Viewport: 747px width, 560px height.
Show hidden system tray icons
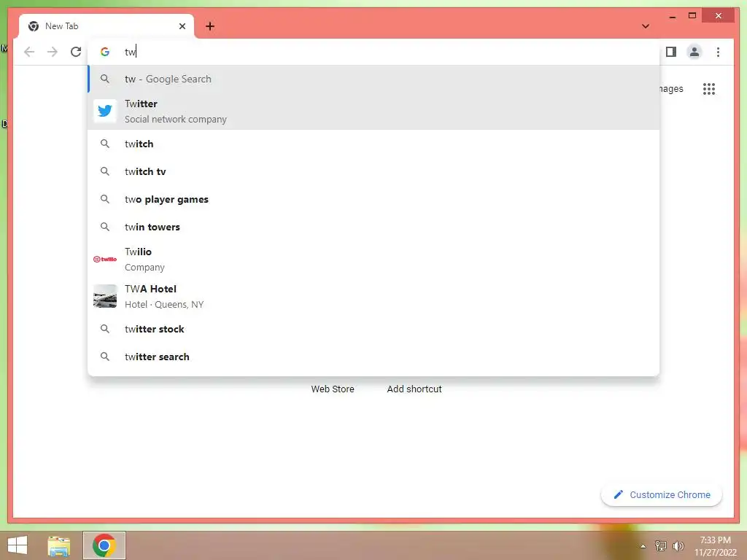pos(643,546)
